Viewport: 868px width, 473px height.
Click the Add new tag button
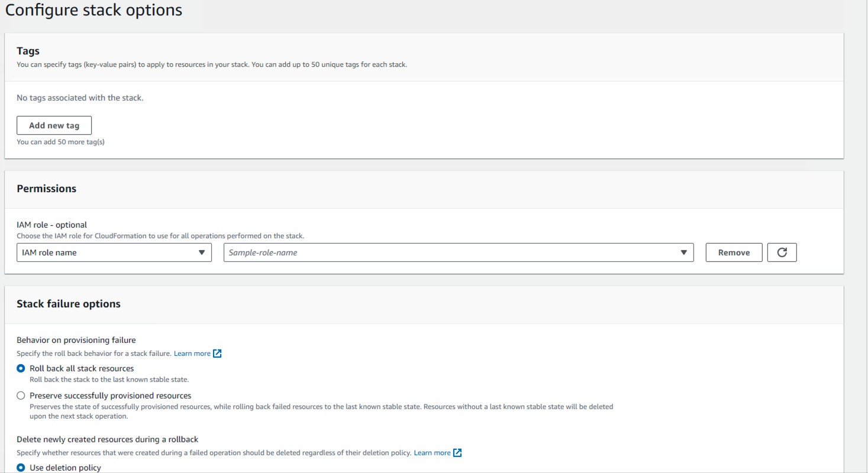point(54,125)
